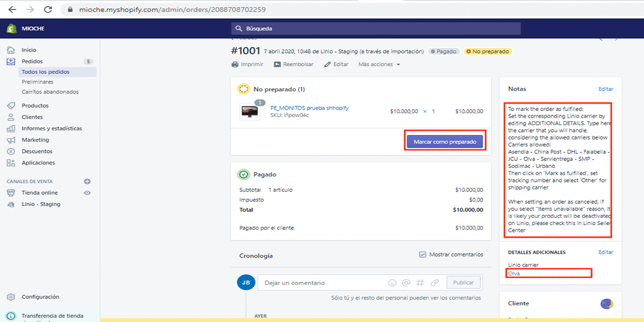Open Pedidos section
Viewport: 644px width, 322px height.
pos(32,61)
